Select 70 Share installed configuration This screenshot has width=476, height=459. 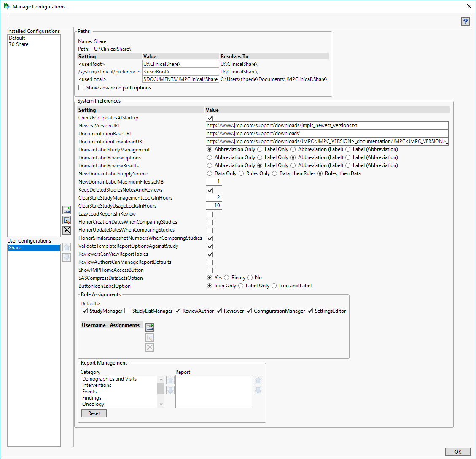[x=19, y=44]
